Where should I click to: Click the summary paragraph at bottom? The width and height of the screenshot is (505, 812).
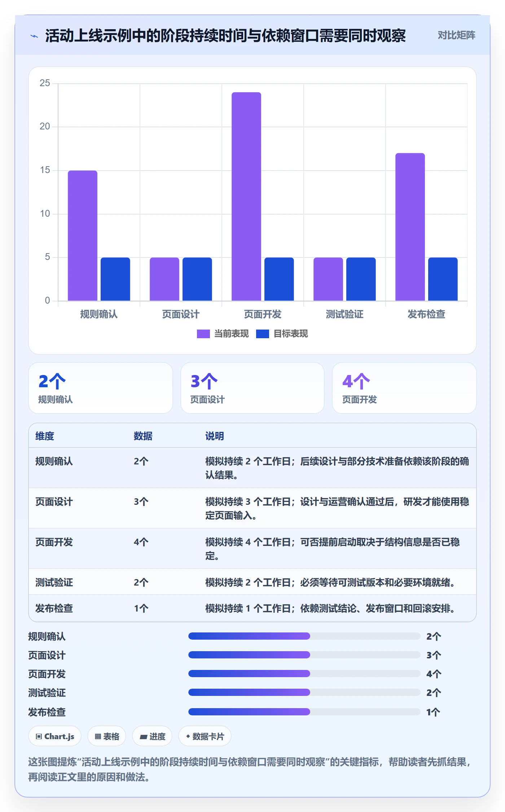(x=250, y=769)
